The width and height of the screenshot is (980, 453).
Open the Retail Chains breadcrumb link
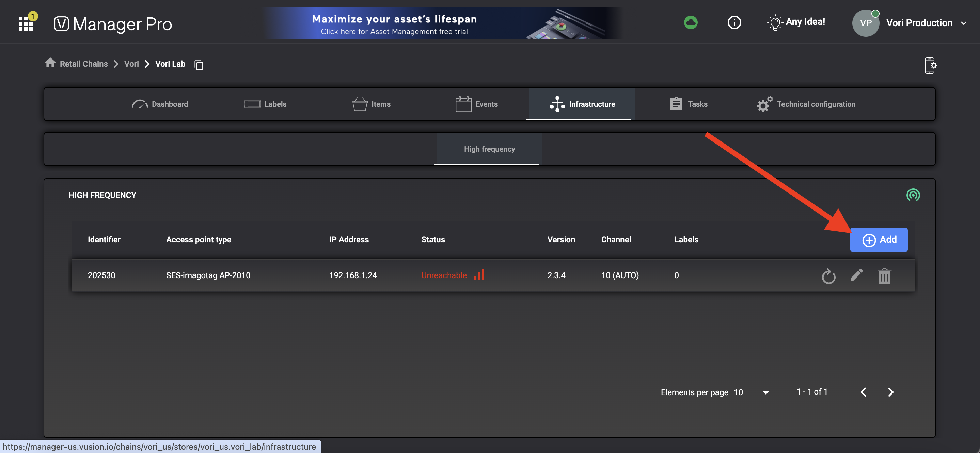point(84,64)
